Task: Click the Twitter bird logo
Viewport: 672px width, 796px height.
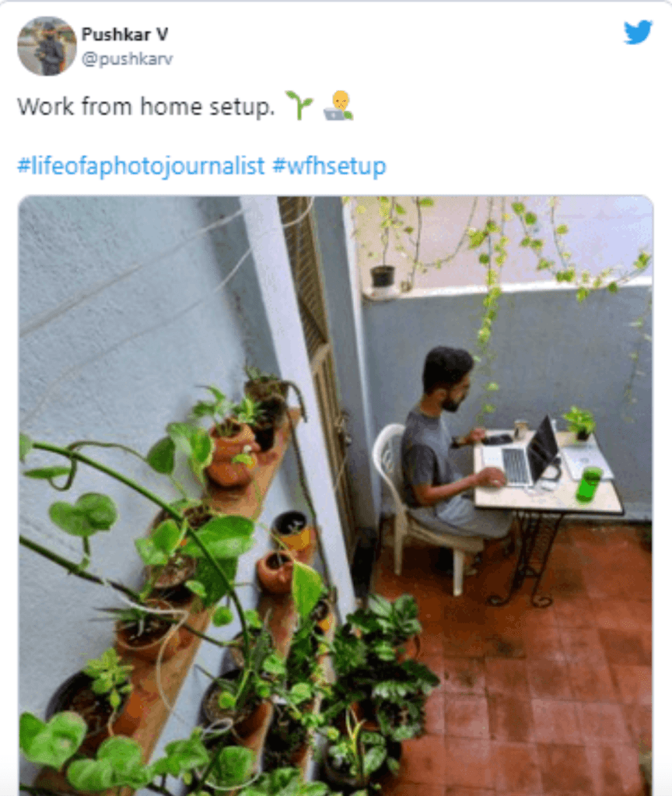Action: [x=637, y=33]
